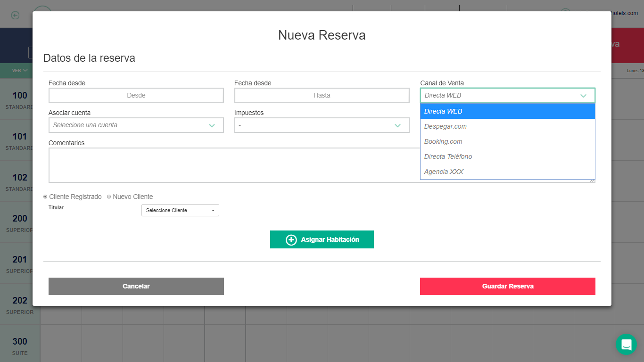Click the Cancelar button
Screen dimensions: 644x362
coord(136,286)
